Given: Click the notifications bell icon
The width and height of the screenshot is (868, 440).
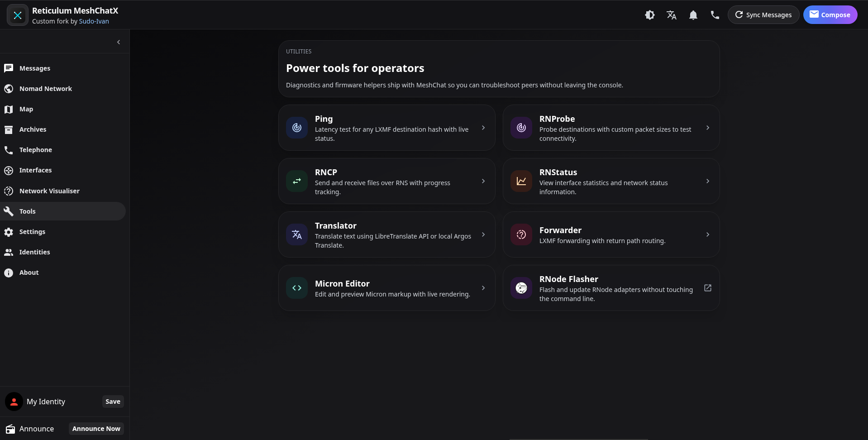Looking at the screenshot, I should point(693,15).
